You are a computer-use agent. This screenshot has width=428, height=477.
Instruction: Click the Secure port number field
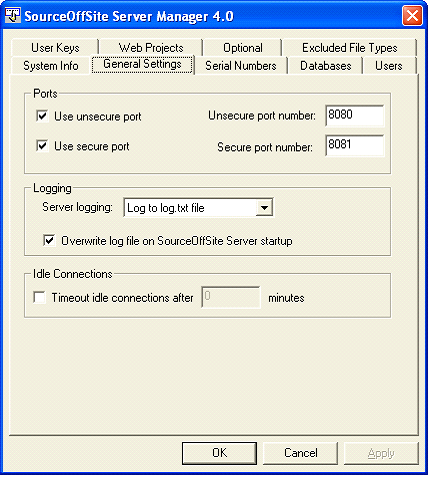[355, 145]
